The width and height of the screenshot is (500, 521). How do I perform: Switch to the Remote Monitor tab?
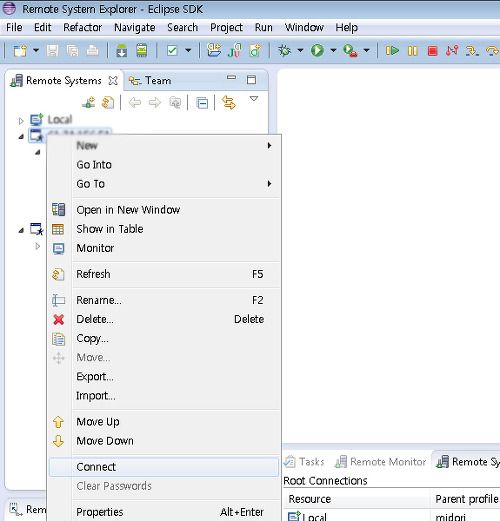(381, 462)
